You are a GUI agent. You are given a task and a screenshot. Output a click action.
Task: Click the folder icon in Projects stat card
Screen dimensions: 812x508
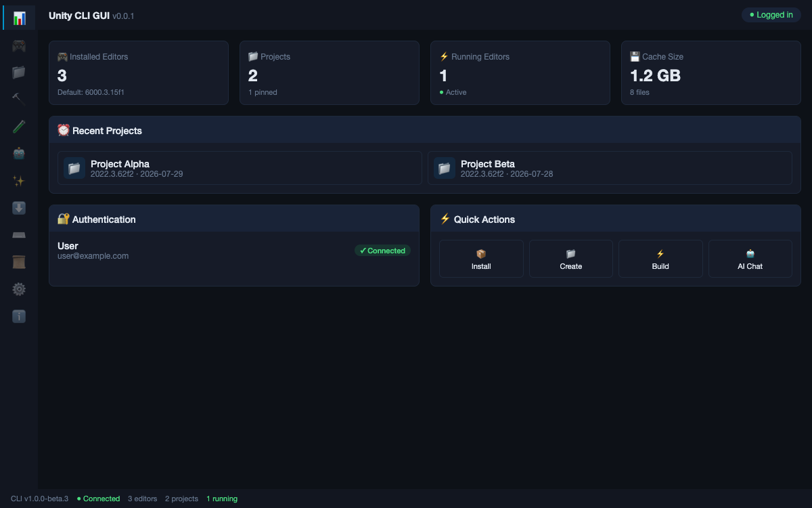(x=253, y=57)
